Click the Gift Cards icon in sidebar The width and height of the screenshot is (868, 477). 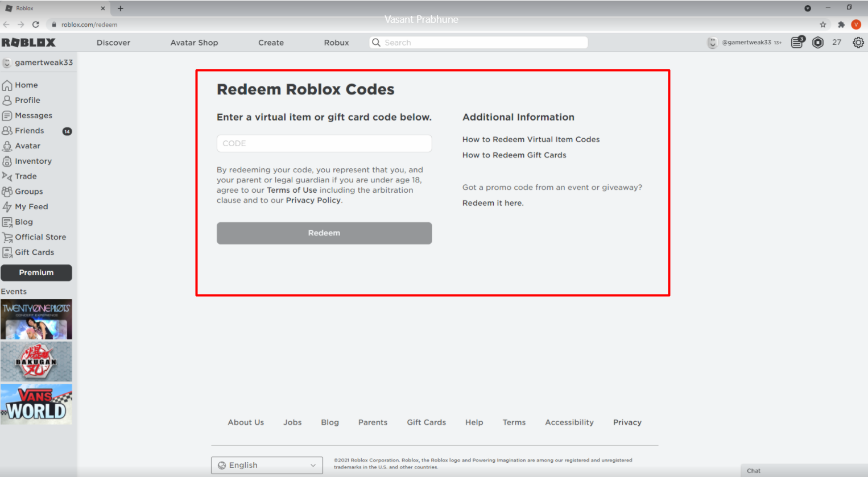[x=7, y=252]
